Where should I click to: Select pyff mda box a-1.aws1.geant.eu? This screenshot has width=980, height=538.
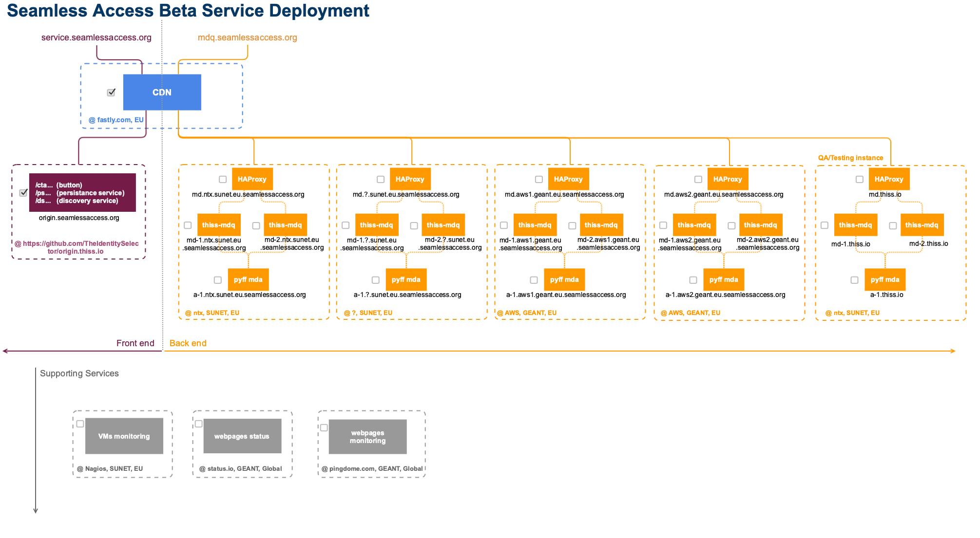point(564,279)
